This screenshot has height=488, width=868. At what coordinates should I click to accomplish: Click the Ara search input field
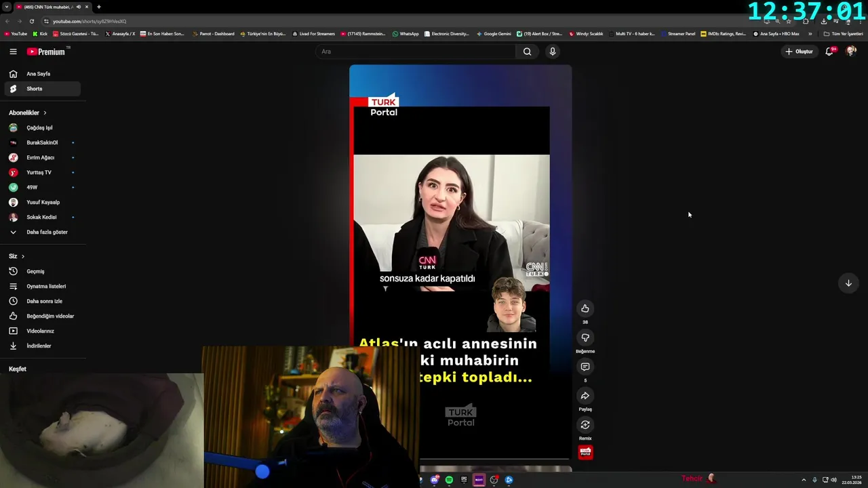pyautogui.click(x=416, y=52)
